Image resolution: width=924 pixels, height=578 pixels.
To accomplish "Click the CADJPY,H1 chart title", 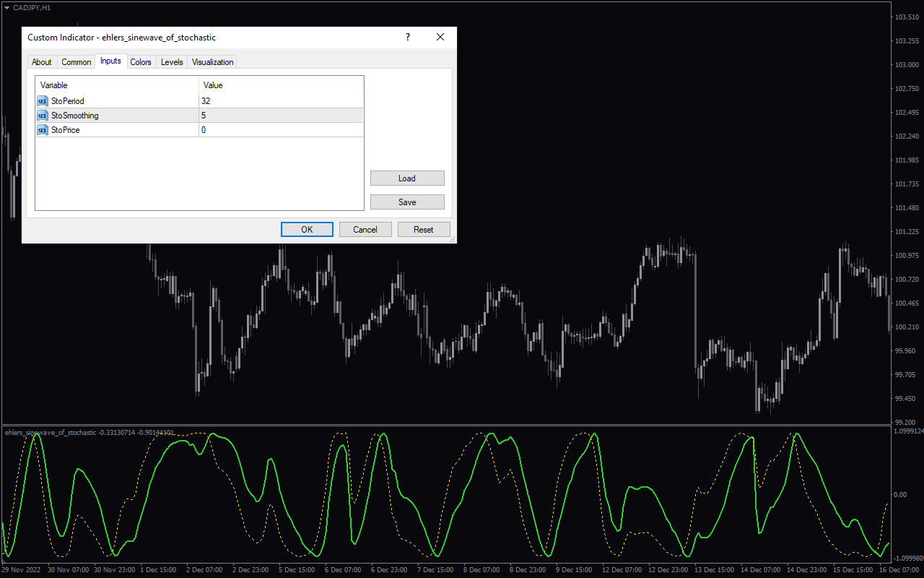I will pos(32,7).
